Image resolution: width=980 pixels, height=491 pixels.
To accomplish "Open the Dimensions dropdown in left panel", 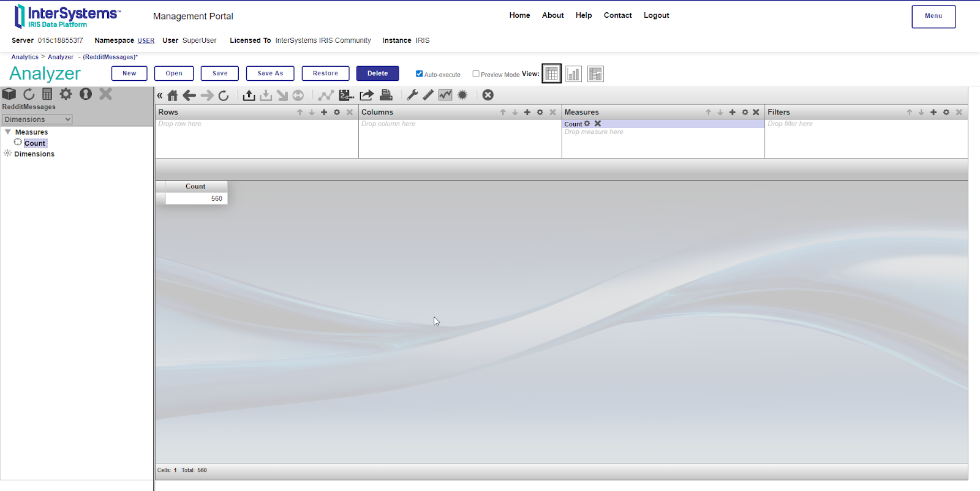I will tap(37, 119).
